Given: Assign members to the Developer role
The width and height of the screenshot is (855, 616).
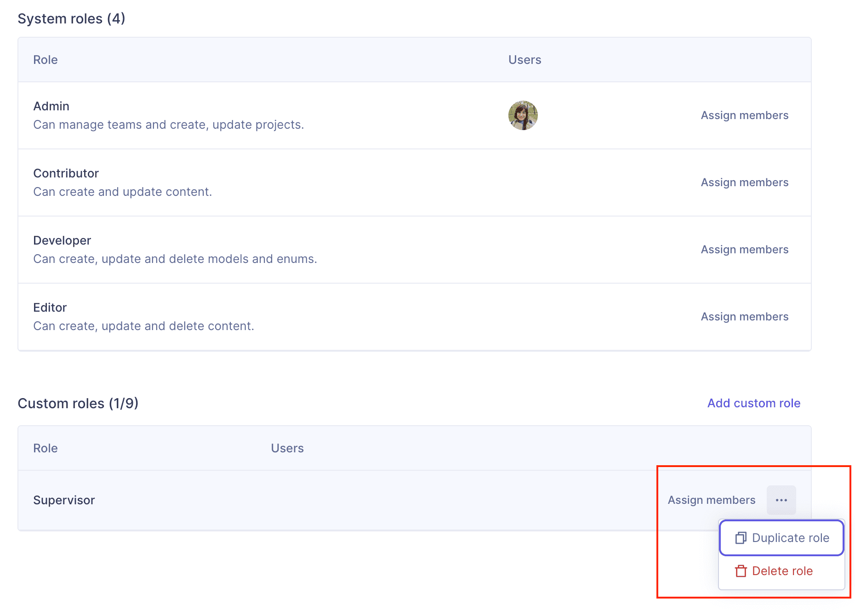Looking at the screenshot, I should pyautogui.click(x=744, y=250).
